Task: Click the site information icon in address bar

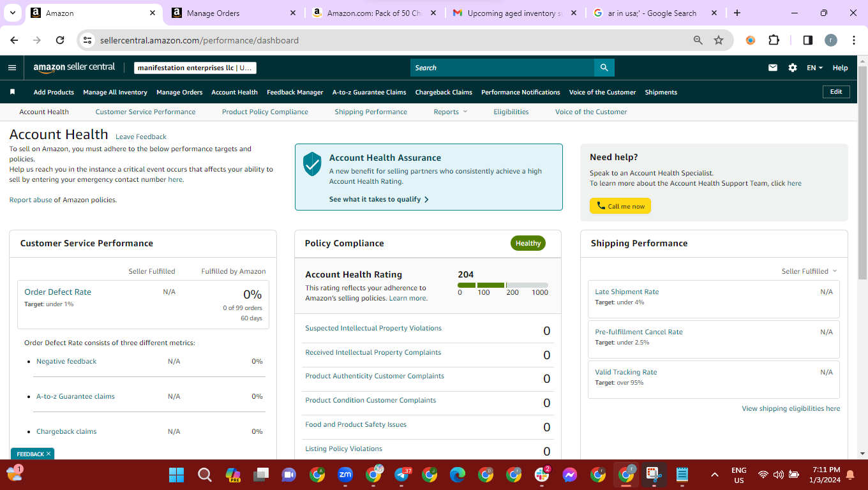Action: coord(88,40)
